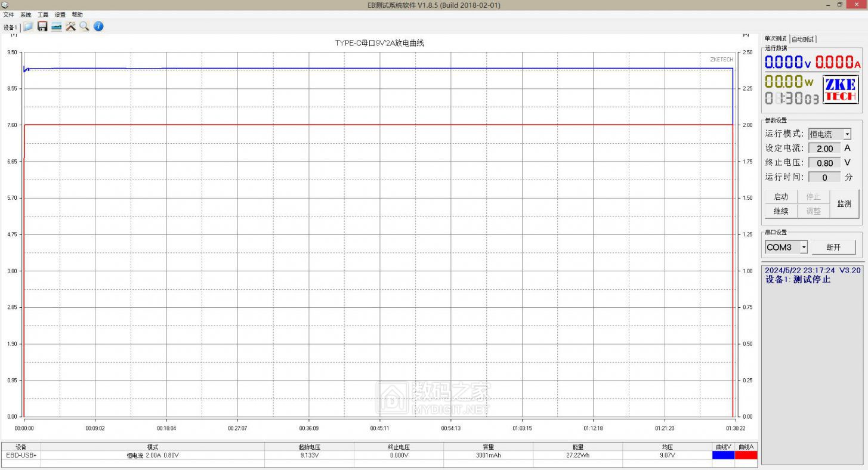Open file with the folder toolbar icon

(x=28, y=26)
